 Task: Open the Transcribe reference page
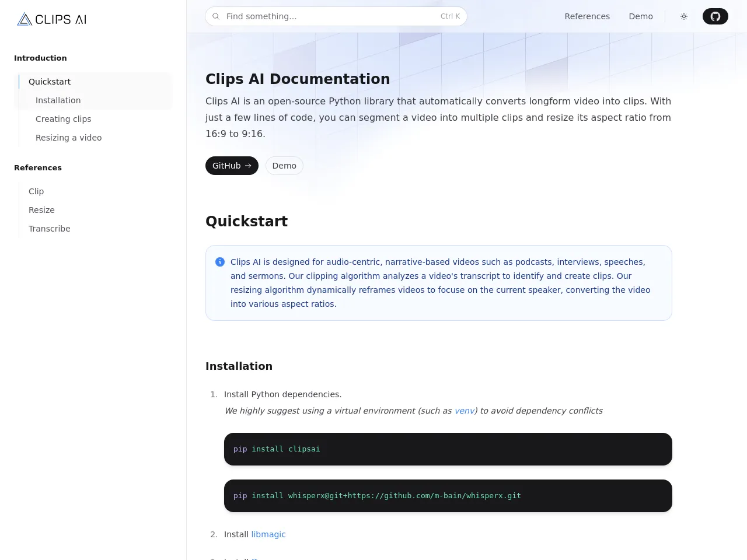(50, 229)
